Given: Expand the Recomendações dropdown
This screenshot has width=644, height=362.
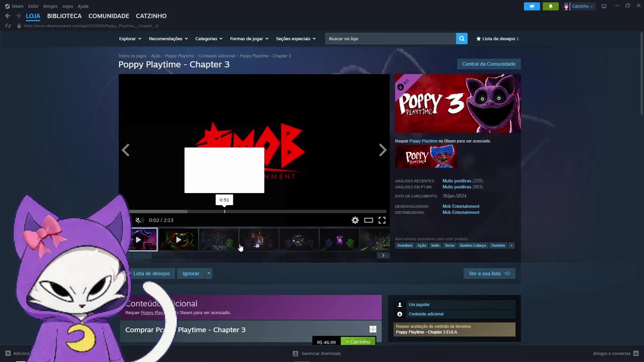Looking at the screenshot, I should [168, 39].
